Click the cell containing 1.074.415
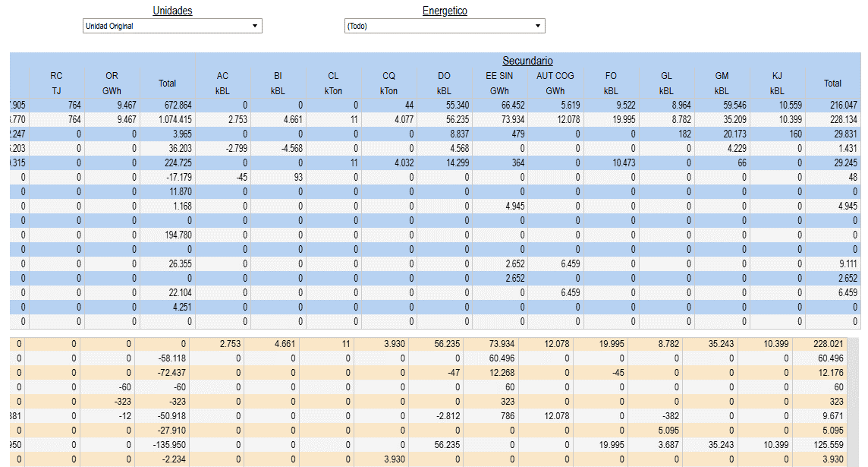 click(x=167, y=119)
